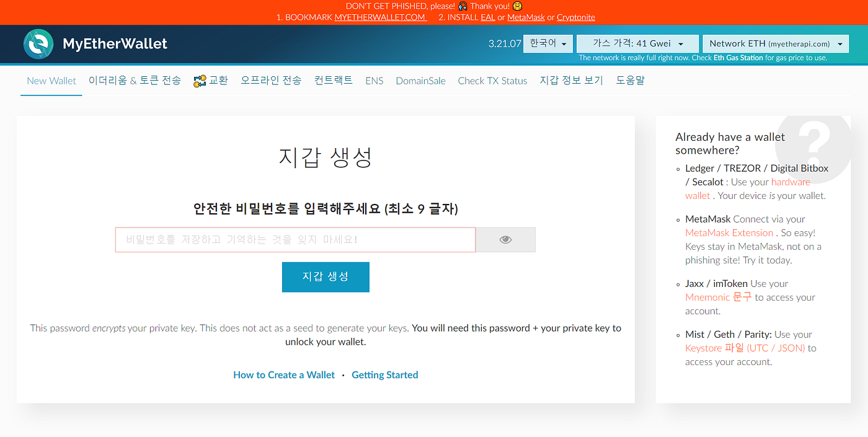Open the How to Create a Wallet link
Viewport: 868px width, 437px height.
coord(284,375)
